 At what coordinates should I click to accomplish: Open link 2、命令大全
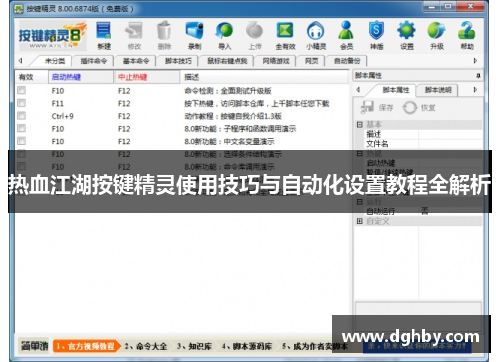[146, 346]
